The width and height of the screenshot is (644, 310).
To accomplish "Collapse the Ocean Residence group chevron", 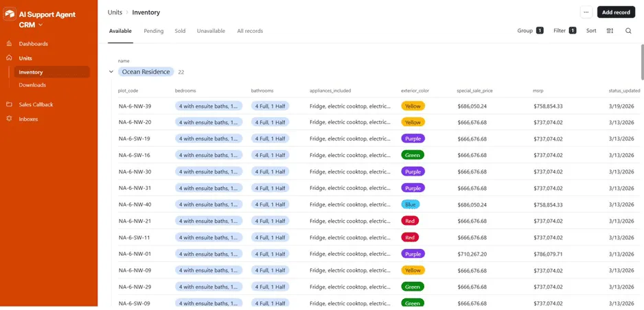I will (x=111, y=72).
